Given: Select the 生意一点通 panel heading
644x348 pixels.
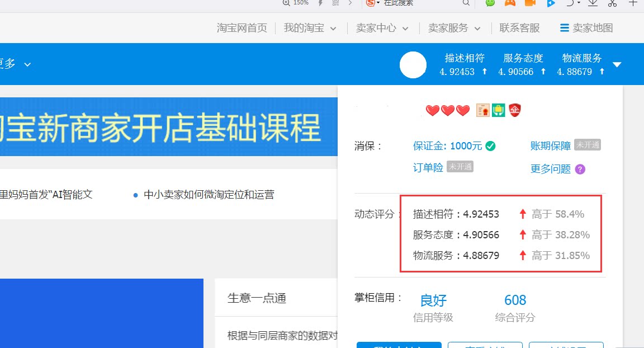Looking at the screenshot, I should coord(257,298).
